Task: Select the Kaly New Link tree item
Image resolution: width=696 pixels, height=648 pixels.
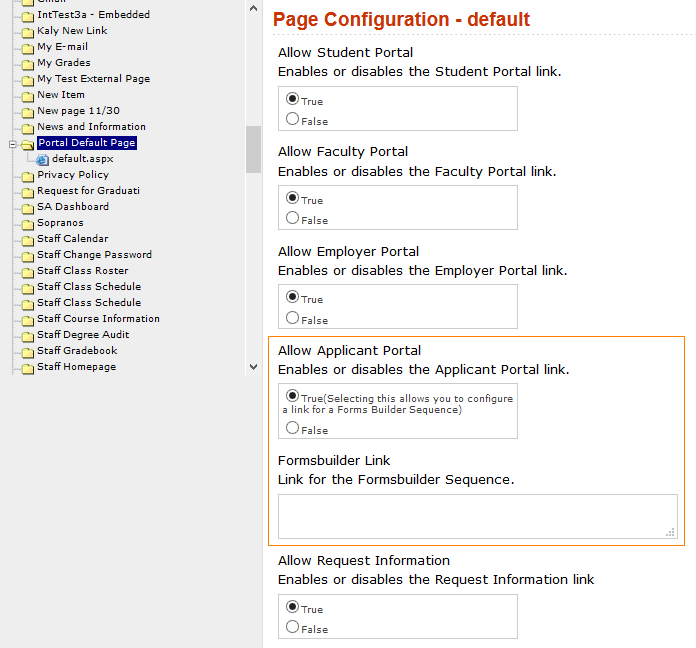Action: coord(72,31)
